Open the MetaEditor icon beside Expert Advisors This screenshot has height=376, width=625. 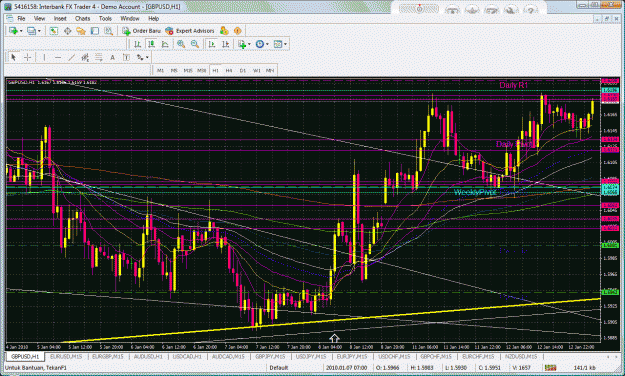click(224, 31)
